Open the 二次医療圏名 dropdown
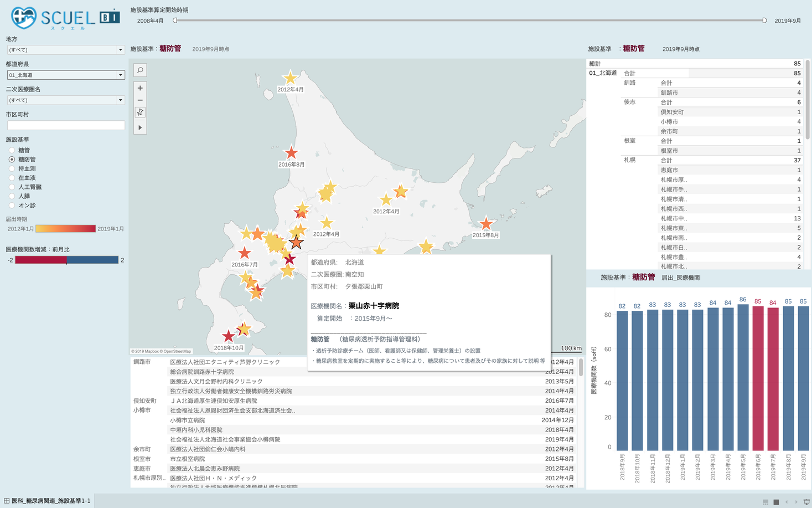Viewport: 812px width, 508px height. click(x=65, y=100)
